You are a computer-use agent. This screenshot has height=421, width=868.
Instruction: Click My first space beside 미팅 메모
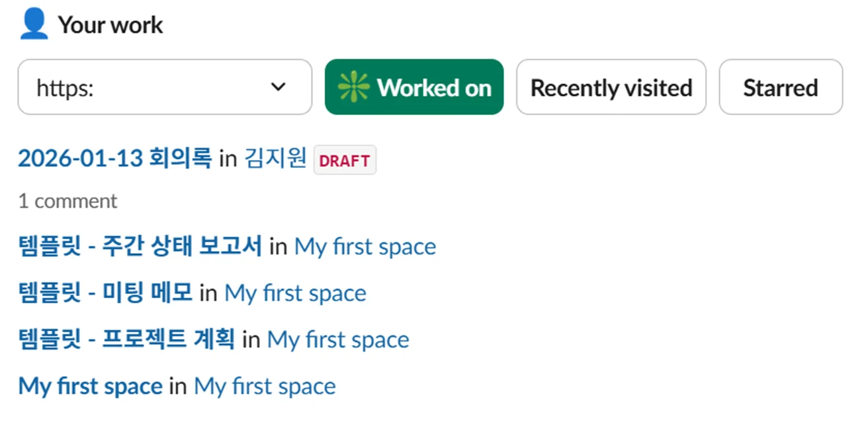click(295, 293)
